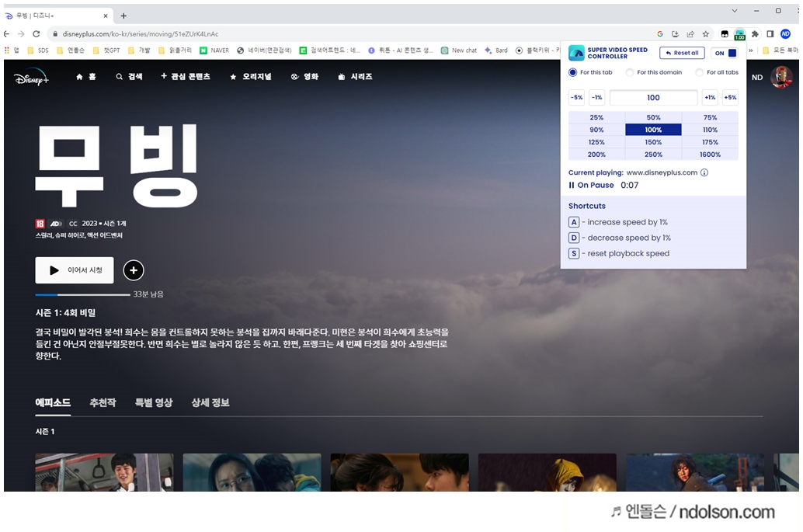Open the Chrome side panel icon

tap(770, 34)
